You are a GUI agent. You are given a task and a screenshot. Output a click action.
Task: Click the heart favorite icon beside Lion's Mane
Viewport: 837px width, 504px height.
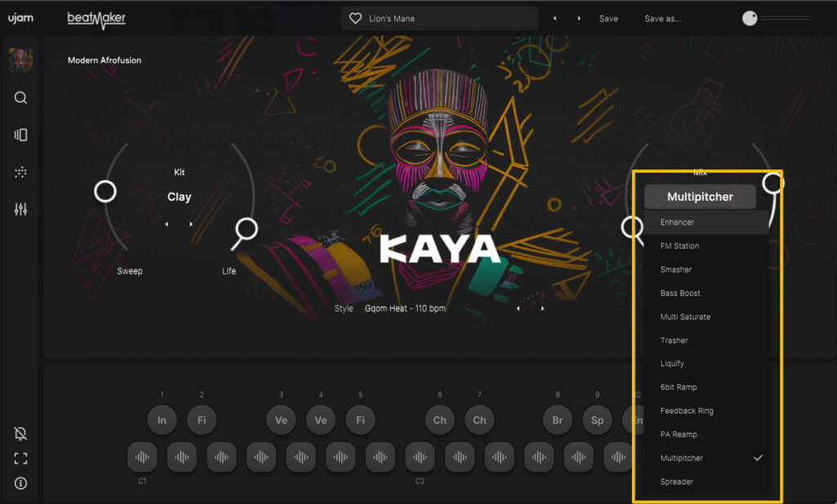click(356, 19)
